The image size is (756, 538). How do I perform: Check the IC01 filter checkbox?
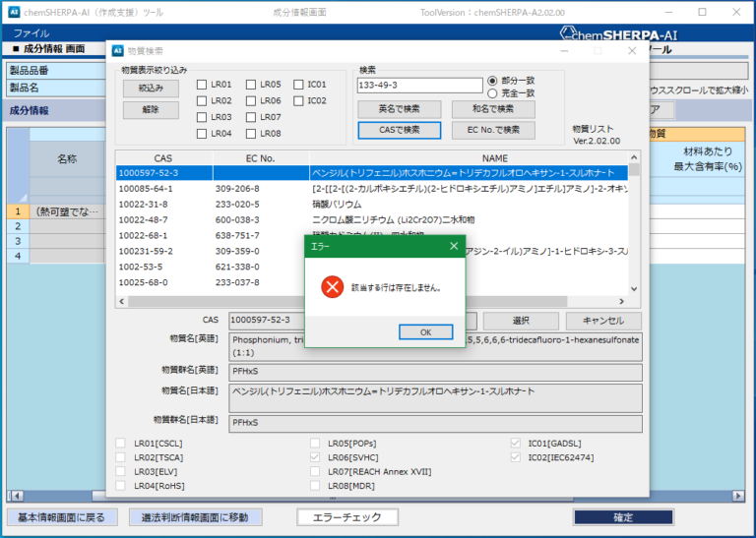(298, 85)
